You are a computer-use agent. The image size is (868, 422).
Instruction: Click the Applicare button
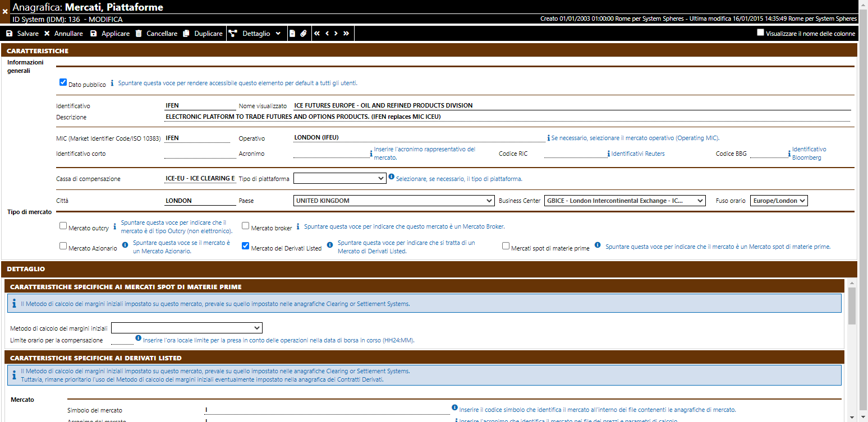click(x=110, y=34)
